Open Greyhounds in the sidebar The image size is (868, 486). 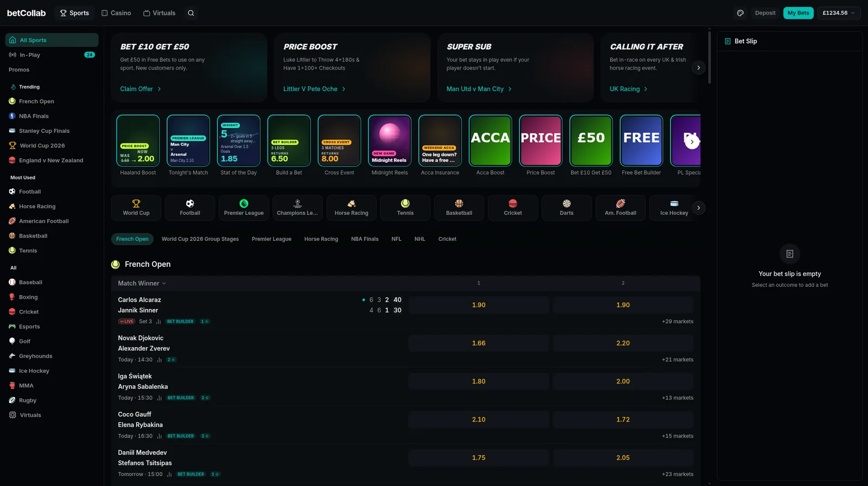(x=52, y=356)
